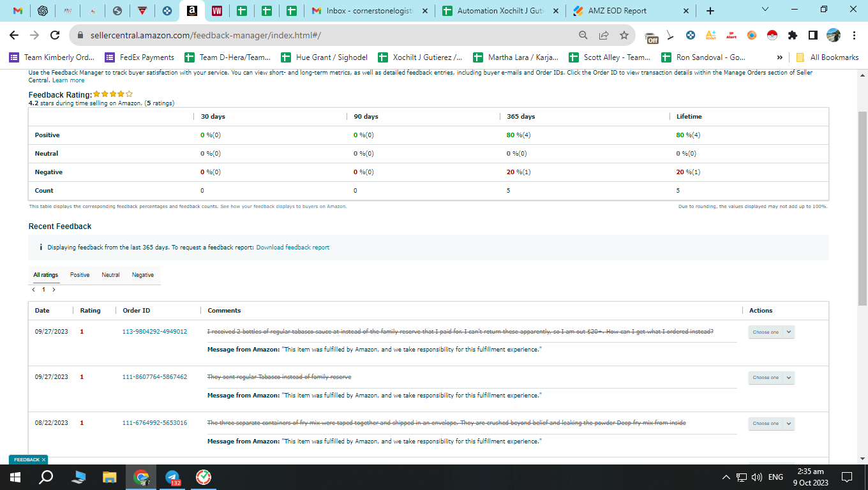
Task: Open the zoom magnifier in address bar
Action: coord(583,35)
